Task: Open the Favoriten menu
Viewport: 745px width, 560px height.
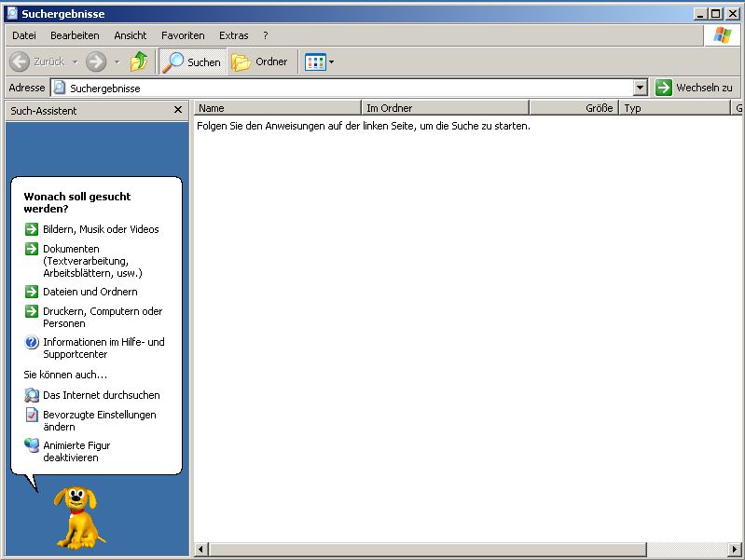Action: [183, 35]
